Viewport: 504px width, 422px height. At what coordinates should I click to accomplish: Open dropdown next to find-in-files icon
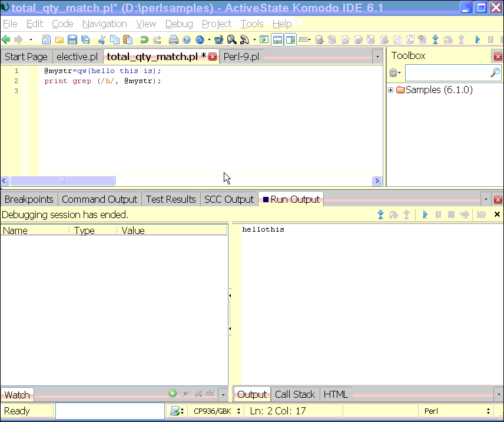point(254,39)
